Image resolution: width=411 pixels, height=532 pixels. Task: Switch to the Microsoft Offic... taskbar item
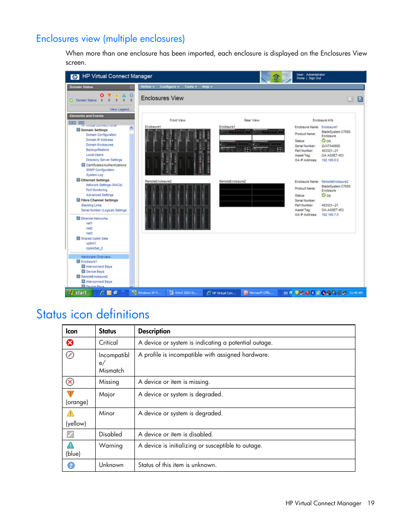(x=259, y=292)
